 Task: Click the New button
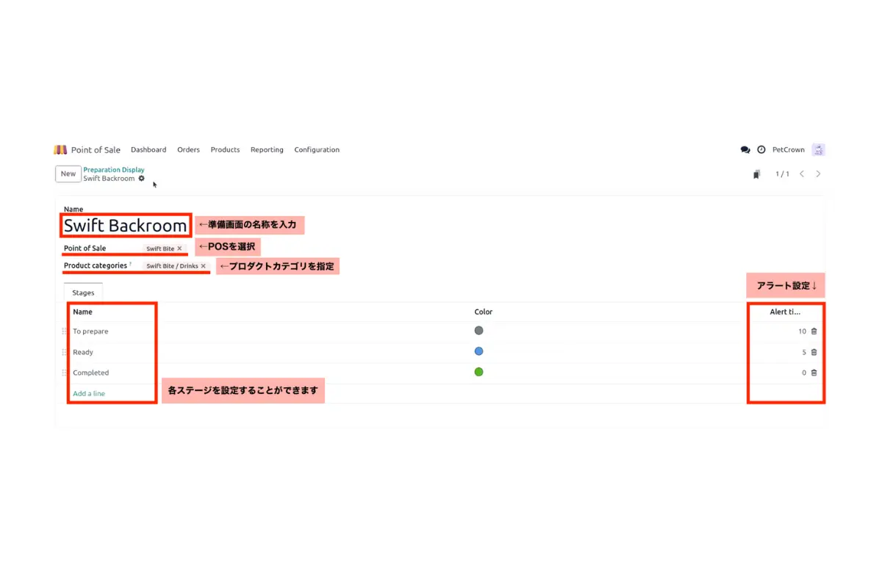(68, 174)
